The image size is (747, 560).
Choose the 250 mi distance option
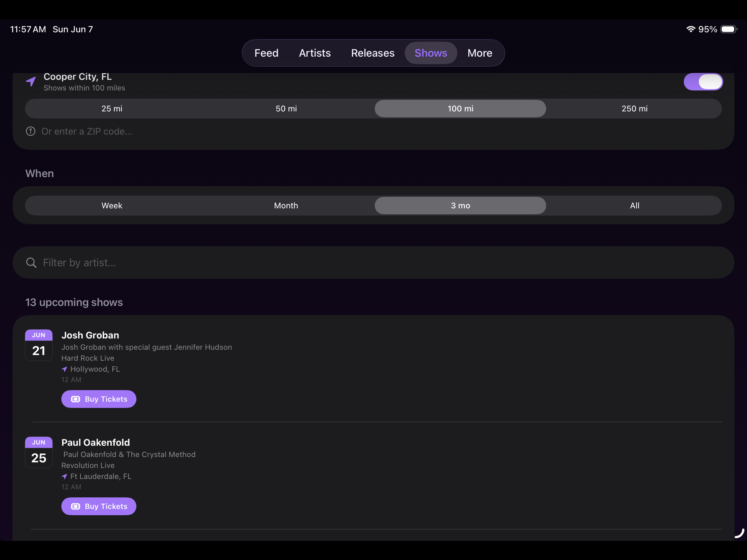click(635, 109)
